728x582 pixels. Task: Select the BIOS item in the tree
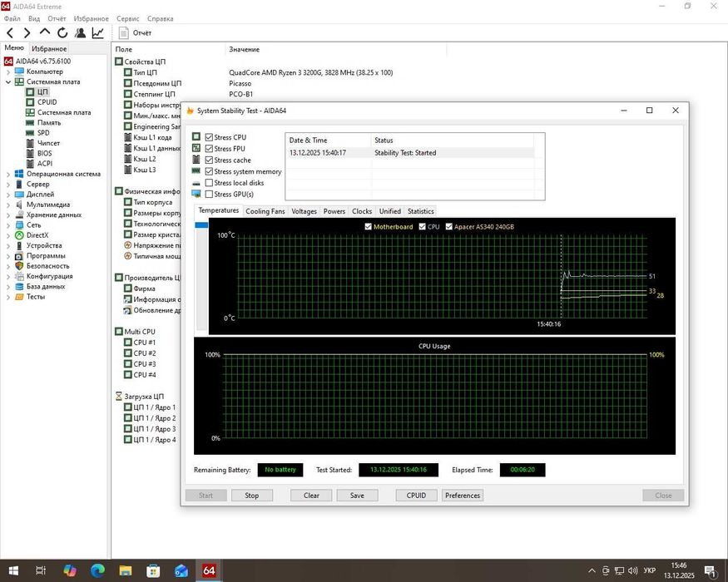(x=44, y=153)
